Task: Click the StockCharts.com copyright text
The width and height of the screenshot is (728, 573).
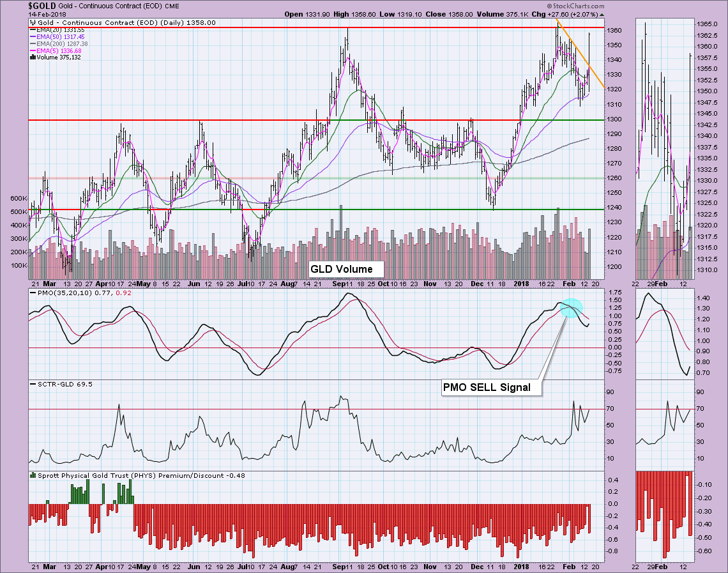Action: click(575, 6)
